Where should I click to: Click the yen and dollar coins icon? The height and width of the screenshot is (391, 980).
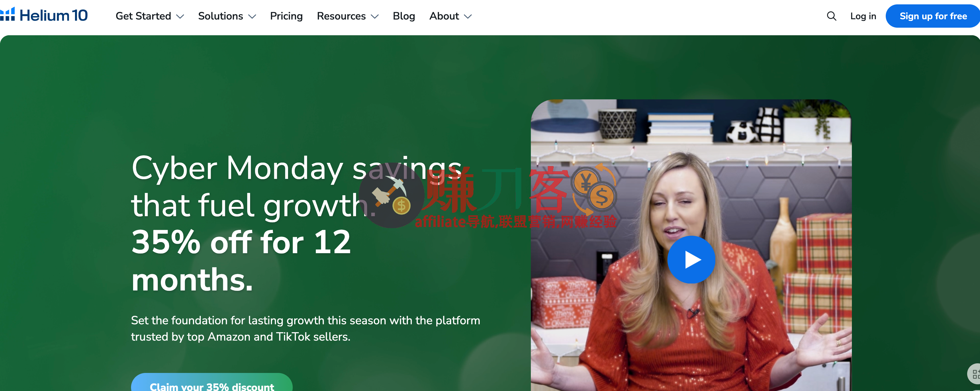point(594,189)
